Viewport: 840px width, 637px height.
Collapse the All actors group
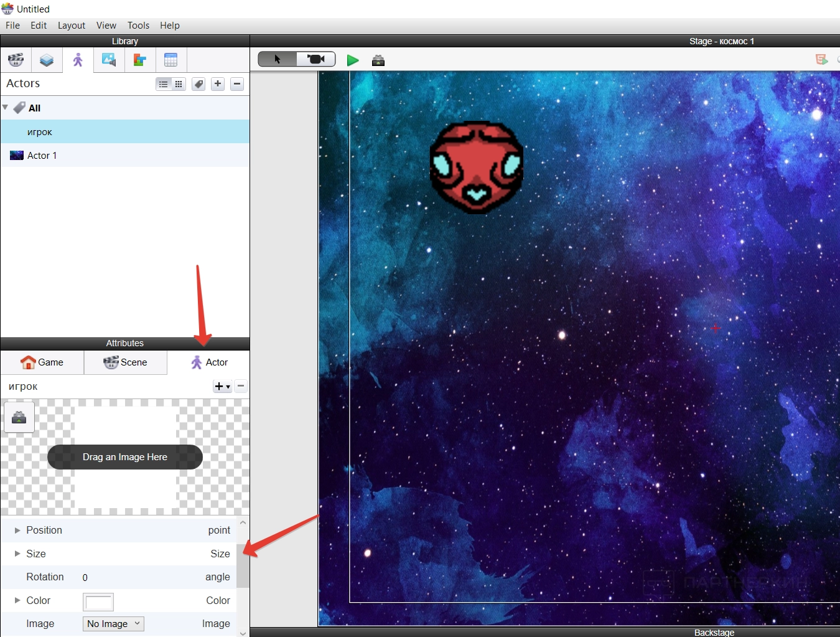[6, 107]
